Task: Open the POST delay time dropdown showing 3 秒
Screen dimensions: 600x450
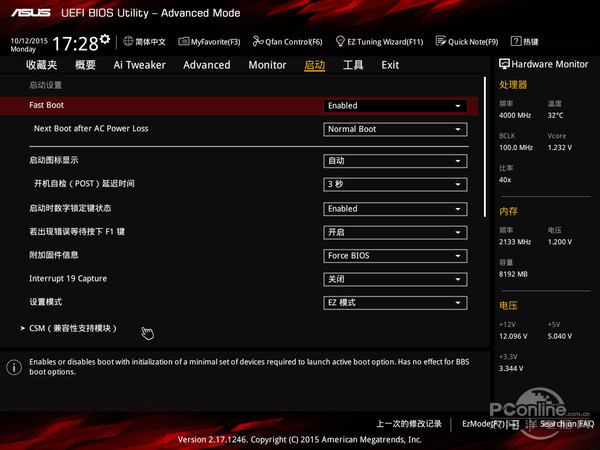Action: click(395, 184)
